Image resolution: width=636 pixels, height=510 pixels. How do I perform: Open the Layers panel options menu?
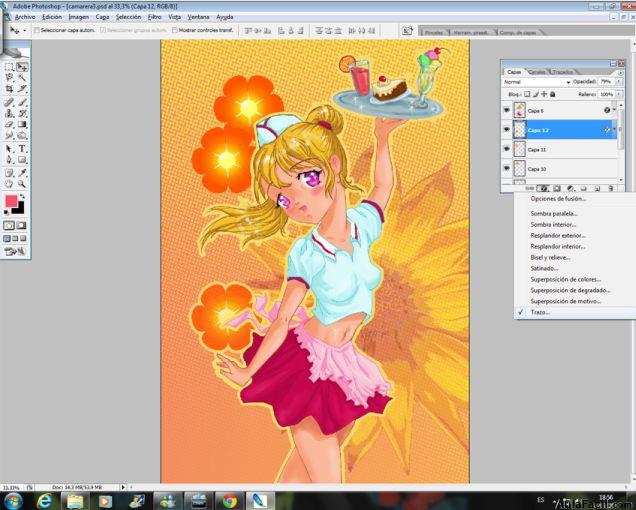[x=620, y=73]
